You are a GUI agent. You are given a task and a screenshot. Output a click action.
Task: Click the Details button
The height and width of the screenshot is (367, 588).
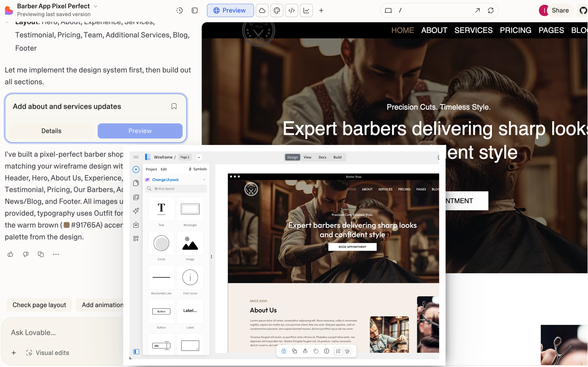[51, 131]
